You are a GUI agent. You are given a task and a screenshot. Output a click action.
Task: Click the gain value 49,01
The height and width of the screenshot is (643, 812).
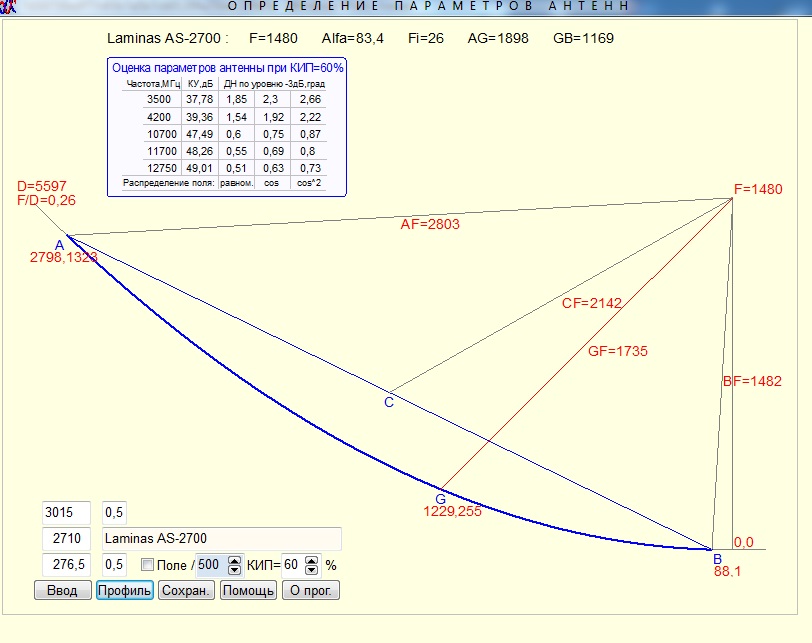[x=199, y=168]
